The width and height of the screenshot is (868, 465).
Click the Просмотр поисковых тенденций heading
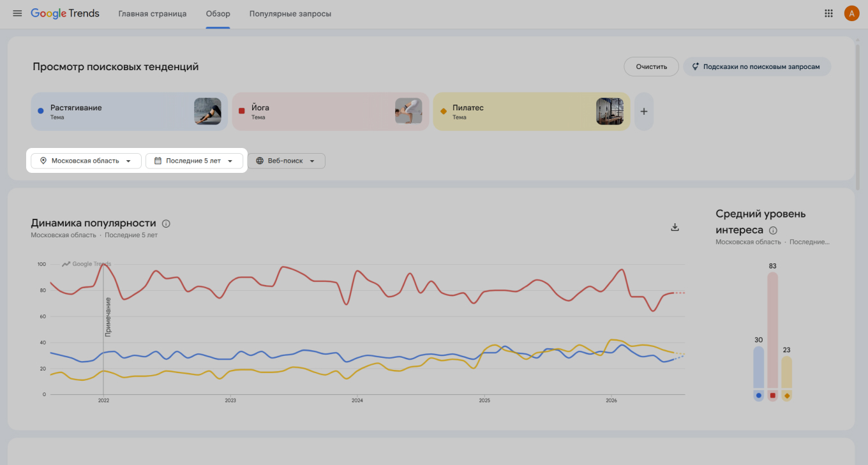pos(116,67)
